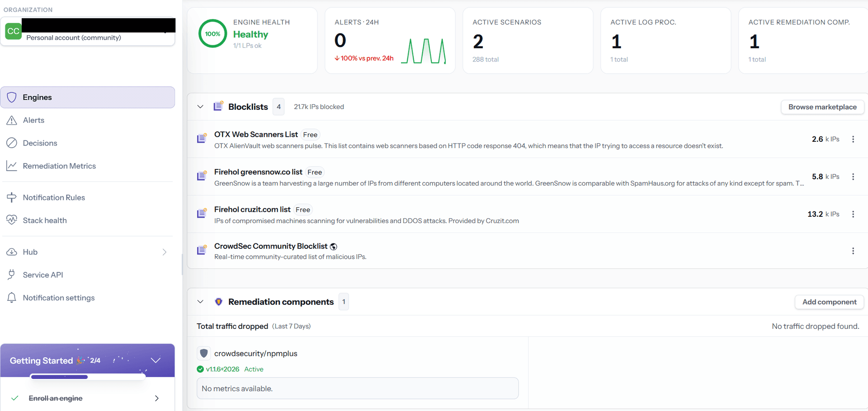The image size is (868, 411).
Task: Open the options menu for Firehol greensnow.co list
Action: 853,177
